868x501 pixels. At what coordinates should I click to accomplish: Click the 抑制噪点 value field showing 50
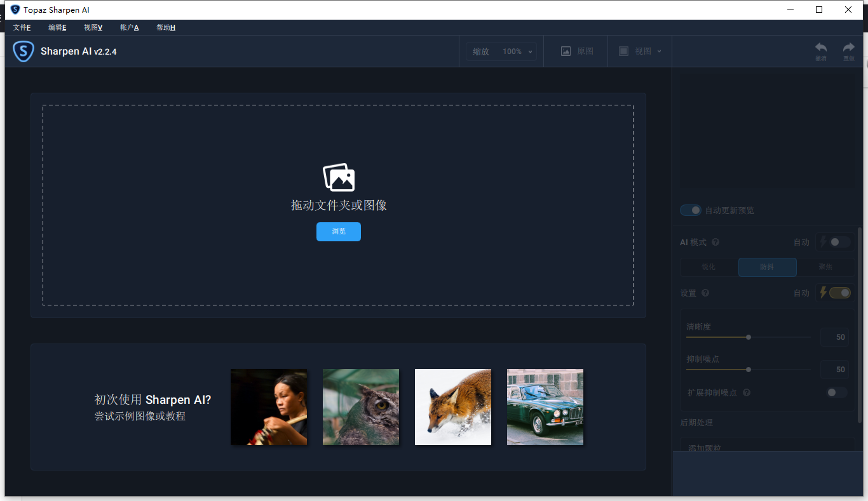click(834, 369)
